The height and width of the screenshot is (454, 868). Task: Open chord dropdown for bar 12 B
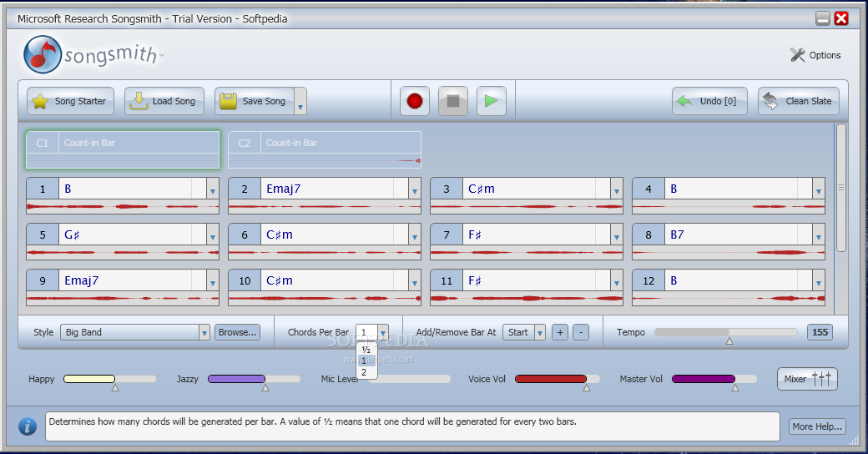[x=819, y=280]
